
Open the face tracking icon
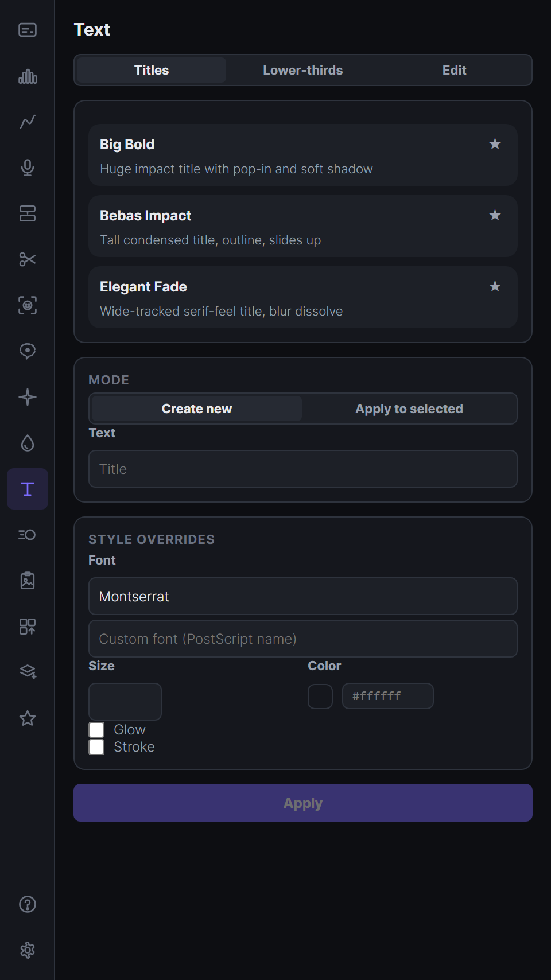tap(28, 305)
